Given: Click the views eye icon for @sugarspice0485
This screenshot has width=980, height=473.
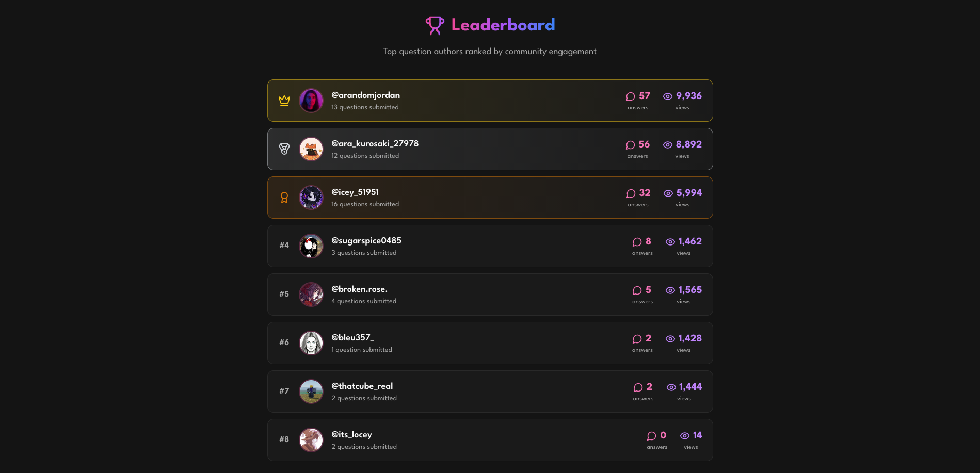Looking at the screenshot, I should 670,242.
